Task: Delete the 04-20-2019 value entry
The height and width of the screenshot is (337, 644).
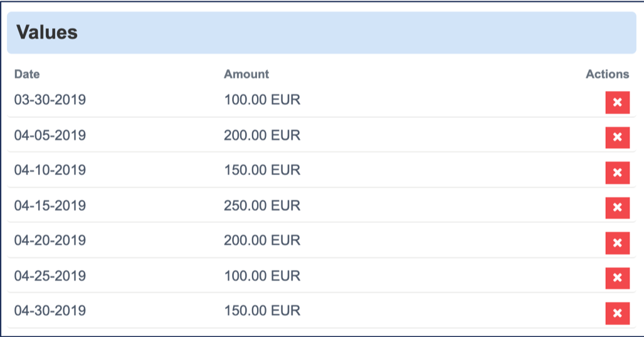Action: tap(617, 243)
